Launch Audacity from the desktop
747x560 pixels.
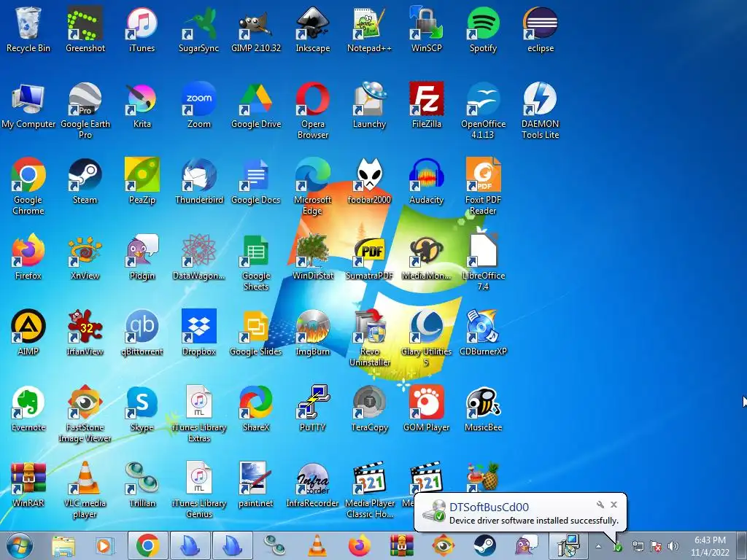coord(426,182)
